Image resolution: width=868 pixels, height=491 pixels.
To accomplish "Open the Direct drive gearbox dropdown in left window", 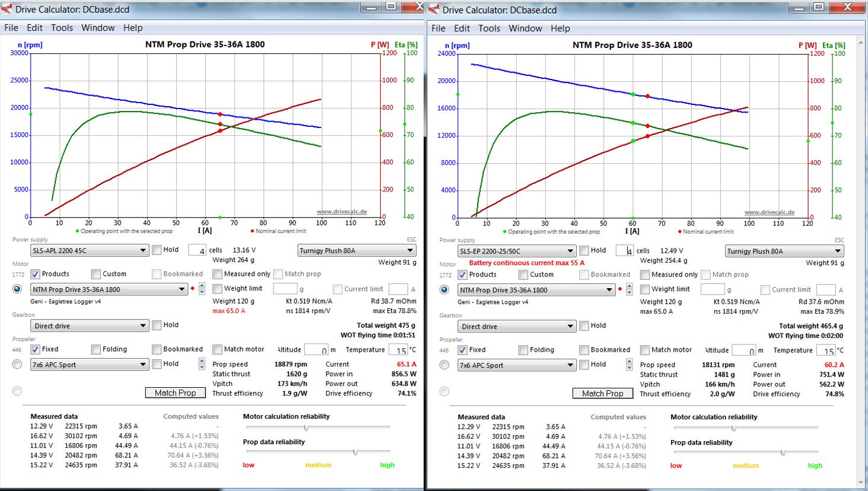I will [x=90, y=326].
